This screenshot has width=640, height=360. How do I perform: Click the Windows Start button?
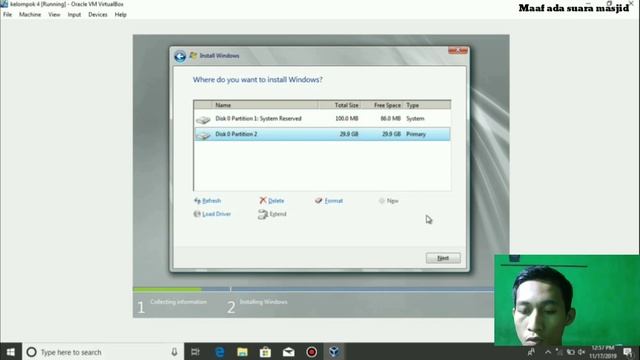point(11,352)
